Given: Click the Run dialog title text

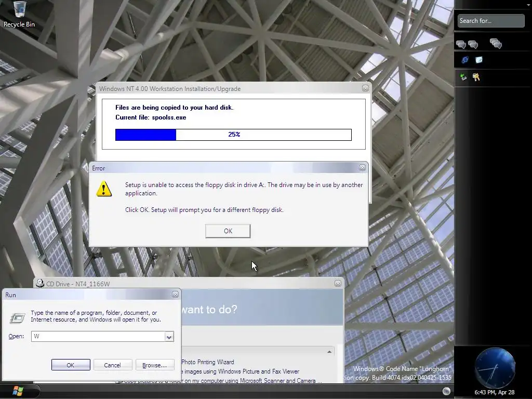Looking at the screenshot, I should pos(10,295).
